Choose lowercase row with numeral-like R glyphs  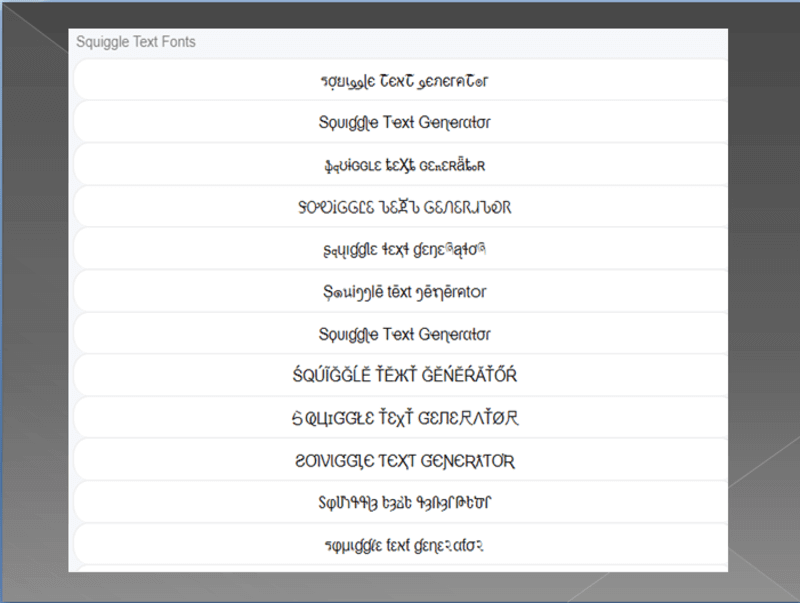click(401, 545)
